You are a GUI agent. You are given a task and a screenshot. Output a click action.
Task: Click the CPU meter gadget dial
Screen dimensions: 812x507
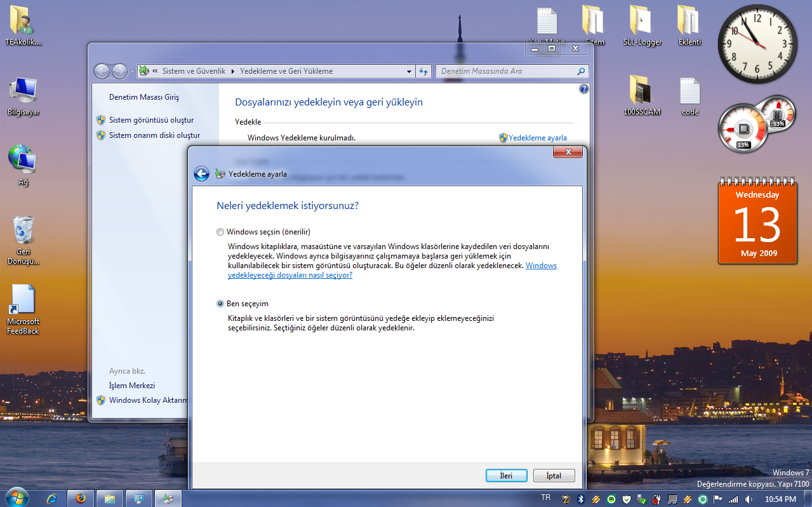click(743, 130)
